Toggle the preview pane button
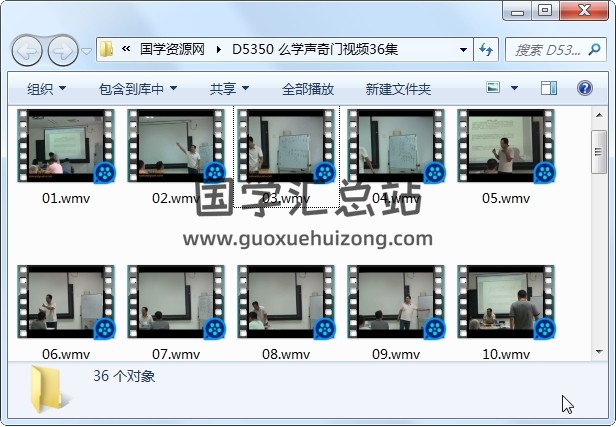The image size is (616, 427). point(548,88)
